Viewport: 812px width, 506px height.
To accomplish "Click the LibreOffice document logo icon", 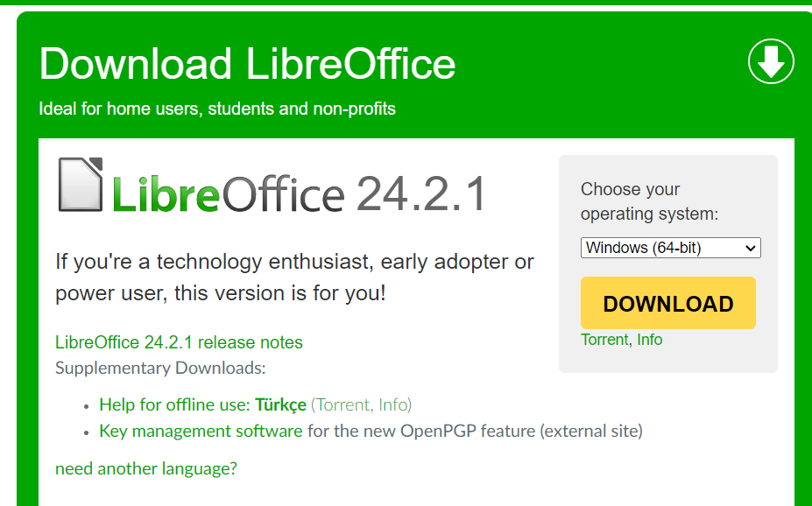I will point(81,185).
